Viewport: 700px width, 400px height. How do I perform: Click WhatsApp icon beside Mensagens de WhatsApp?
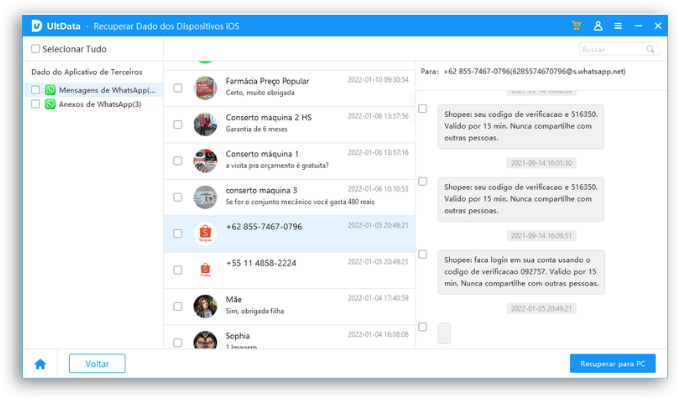point(50,90)
